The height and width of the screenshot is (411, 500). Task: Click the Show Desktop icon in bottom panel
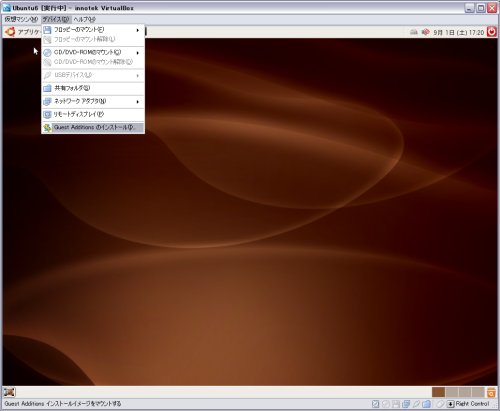coord(9,392)
